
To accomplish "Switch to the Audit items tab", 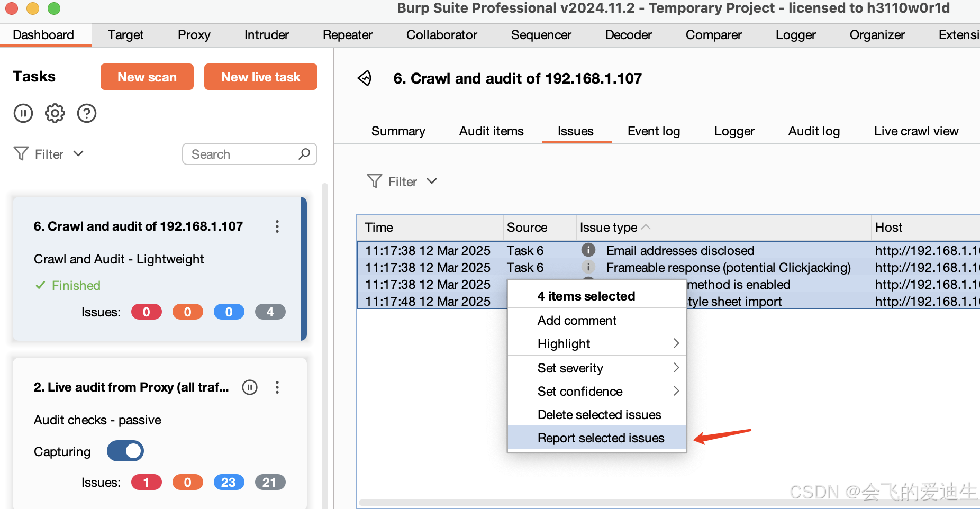I will point(492,131).
